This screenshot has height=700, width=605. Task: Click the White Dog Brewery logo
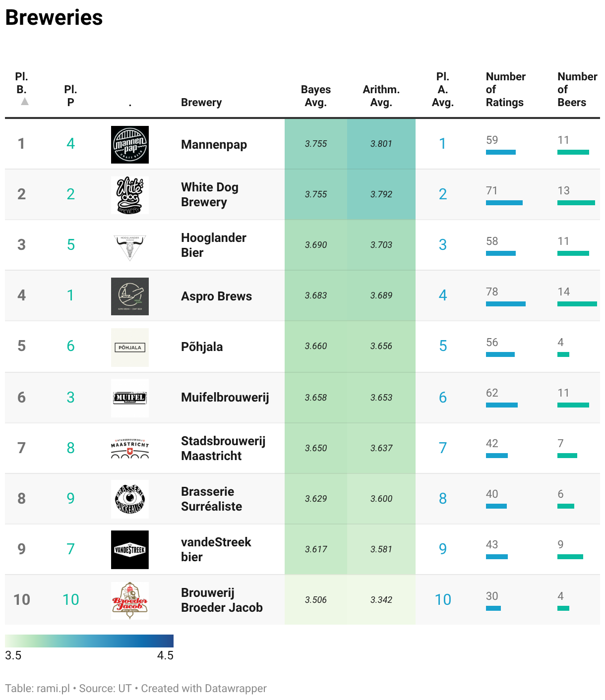[130, 195]
